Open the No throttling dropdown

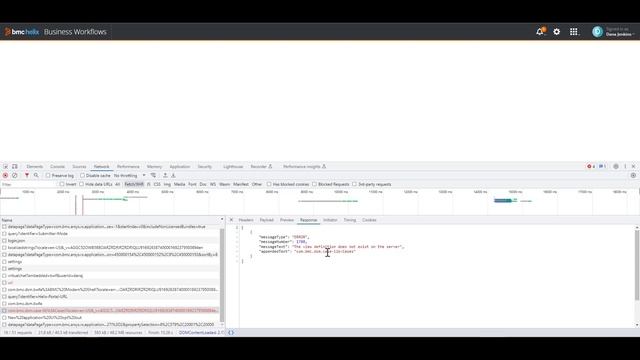tap(130, 176)
